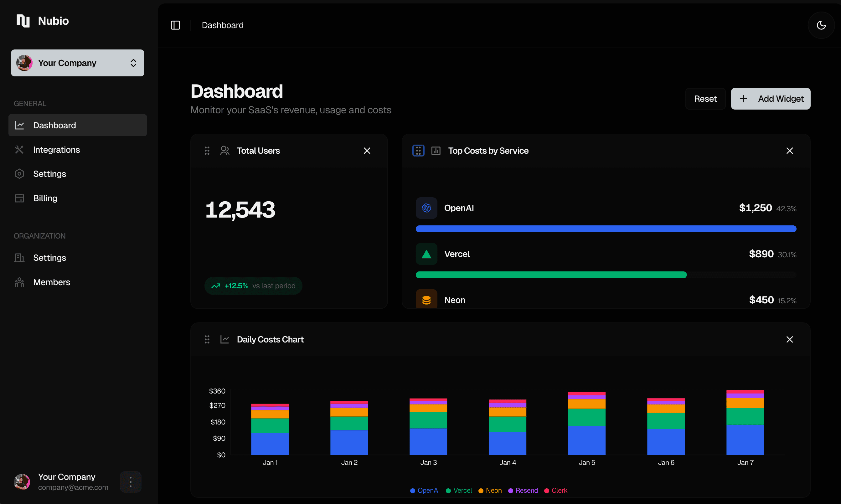Open the Your Company workspace switcher
Image resolution: width=841 pixels, height=504 pixels.
77,63
